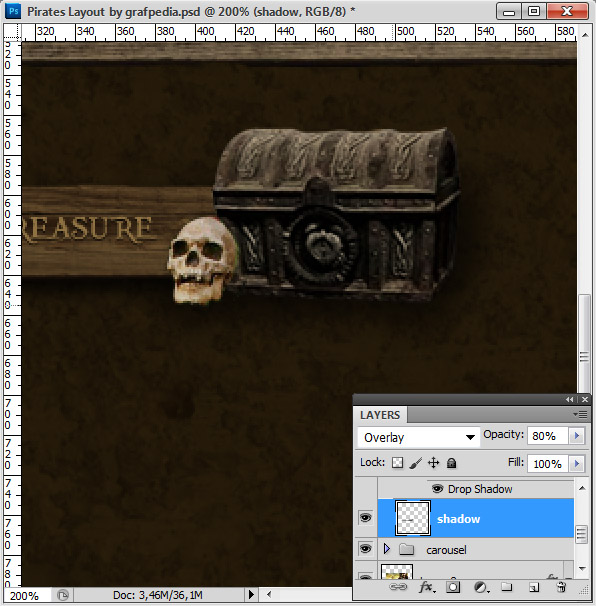Screen dimensions: 596x606
Task: Select the carousel layer name
Action: [446, 550]
